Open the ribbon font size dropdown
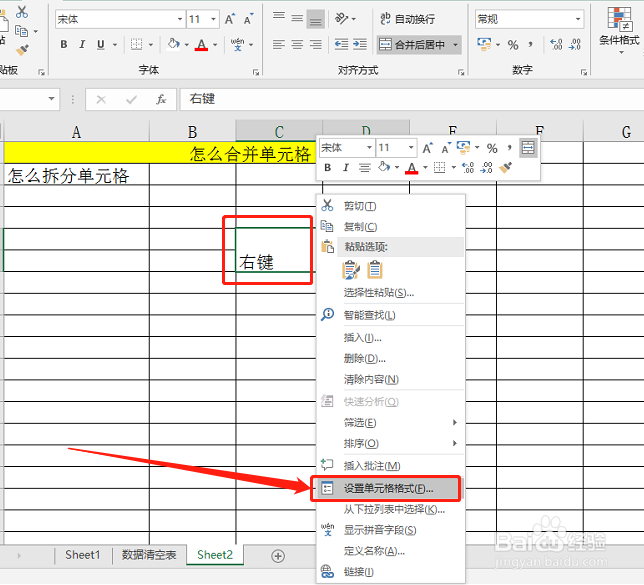The image size is (644, 585). coord(213,19)
